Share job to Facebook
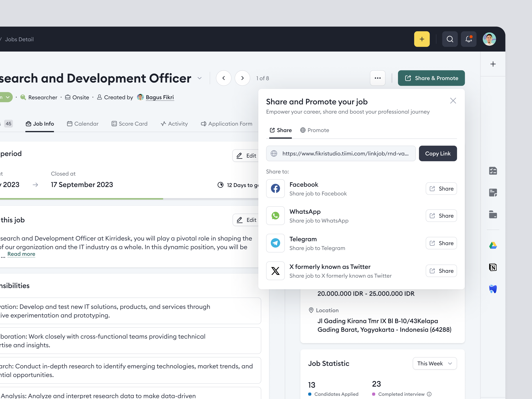This screenshot has width=532, height=399. [x=441, y=189]
